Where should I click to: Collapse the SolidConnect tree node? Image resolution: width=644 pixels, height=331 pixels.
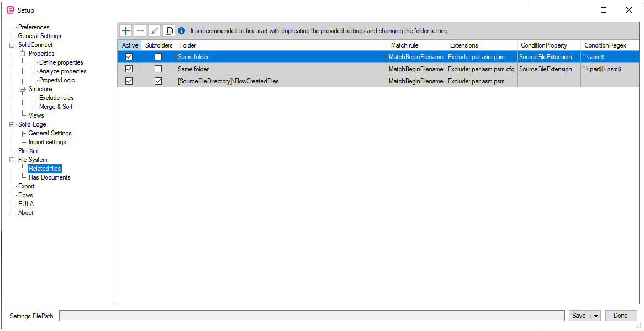[12, 45]
